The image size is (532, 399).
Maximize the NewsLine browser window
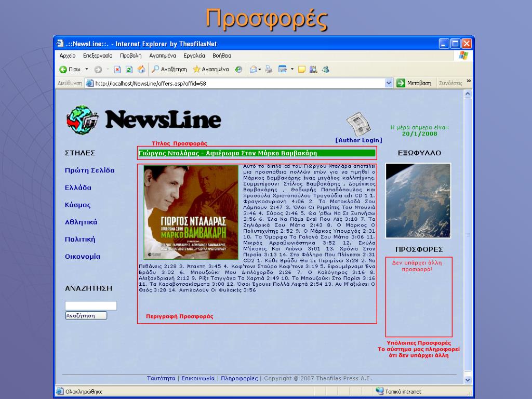click(x=455, y=44)
